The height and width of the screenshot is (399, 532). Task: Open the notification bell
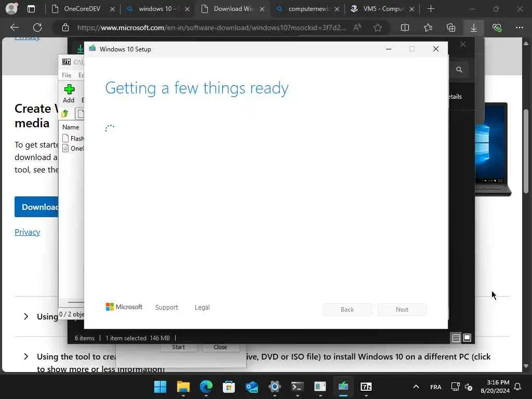(518, 387)
